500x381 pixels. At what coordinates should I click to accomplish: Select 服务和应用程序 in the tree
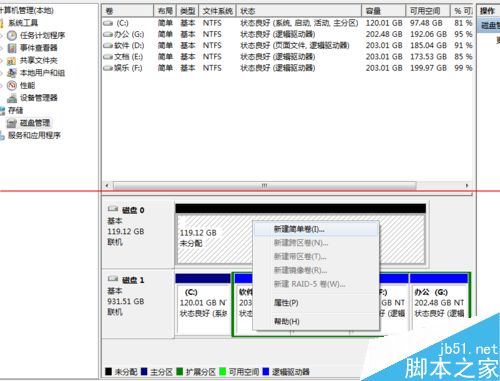(34, 135)
